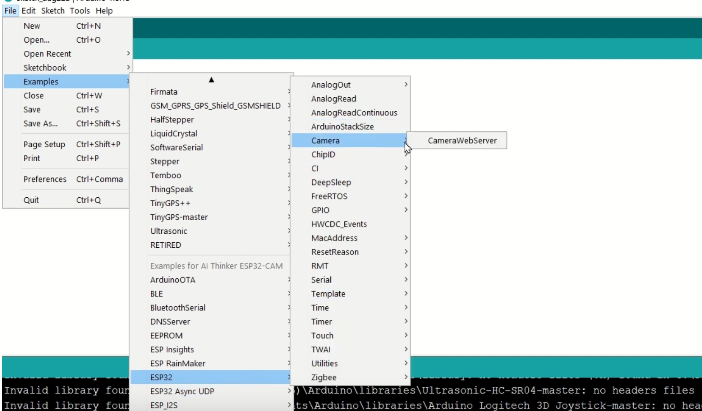The width and height of the screenshot is (702, 411).
Task: Open the Help menu
Action: coord(104,11)
